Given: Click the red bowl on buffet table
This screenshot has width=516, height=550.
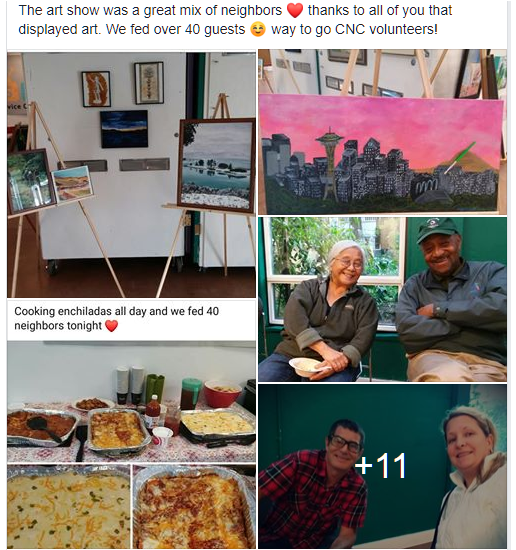Looking at the screenshot, I should point(222,394).
